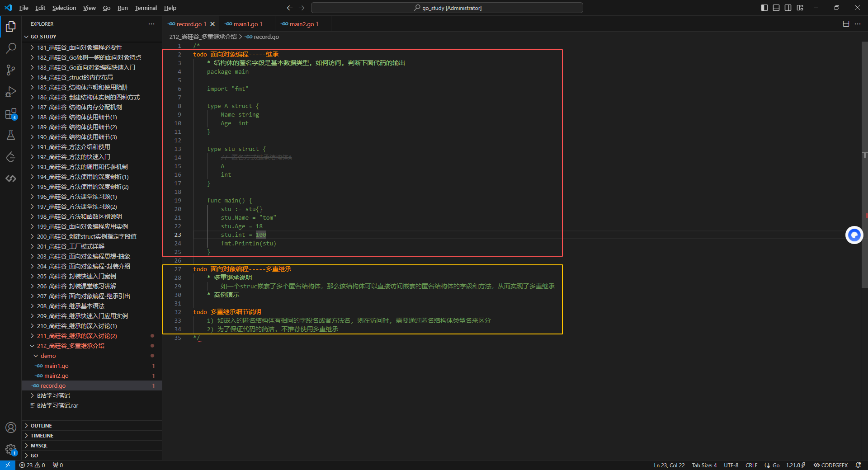Image resolution: width=868 pixels, height=470 pixels.
Task: Open the Accounts menu icon
Action: pyautogui.click(x=11, y=428)
